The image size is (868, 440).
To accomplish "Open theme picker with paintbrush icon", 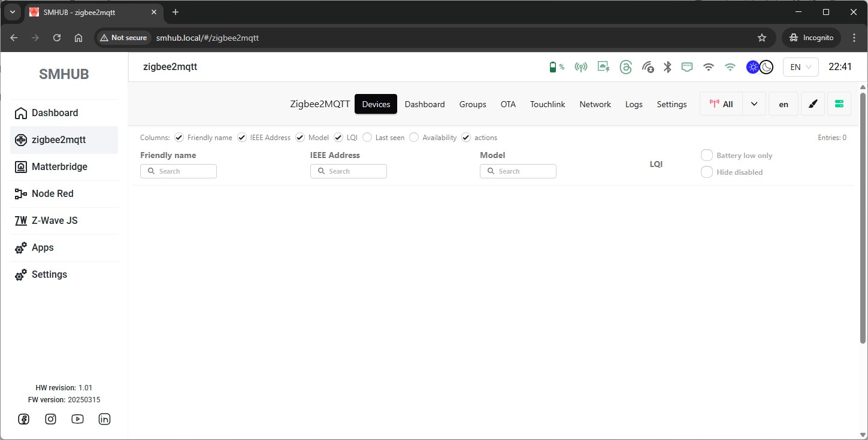I will tap(812, 104).
